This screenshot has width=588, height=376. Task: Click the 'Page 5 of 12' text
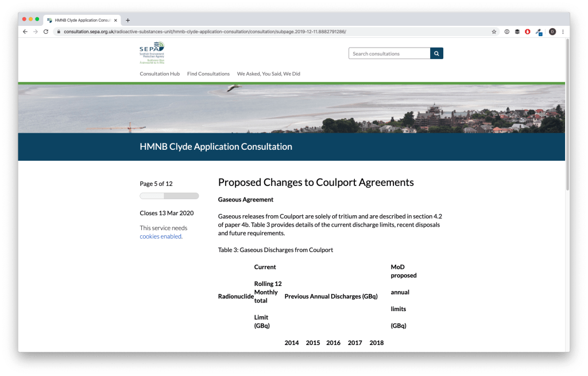tap(156, 184)
